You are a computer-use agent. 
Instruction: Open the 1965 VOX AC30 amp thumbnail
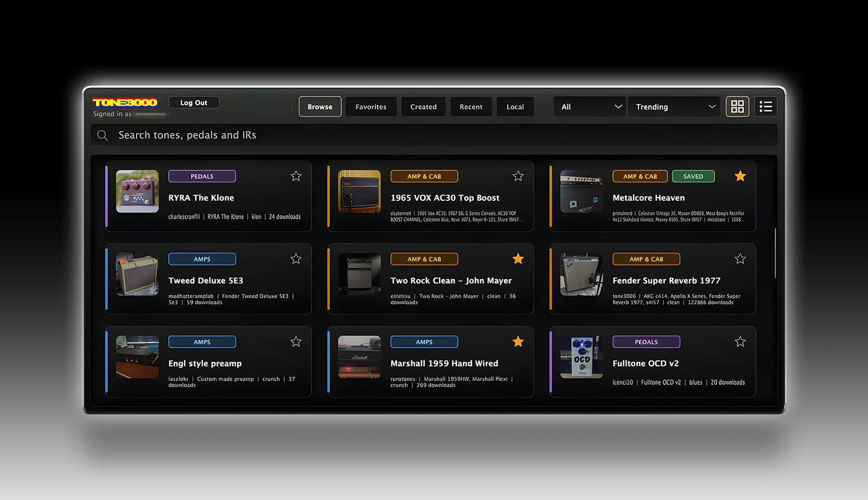(x=360, y=191)
